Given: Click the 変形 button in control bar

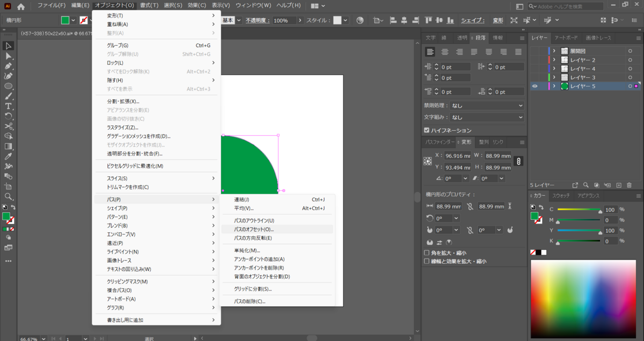Looking at the screenshot, I should tap(498, 20).
